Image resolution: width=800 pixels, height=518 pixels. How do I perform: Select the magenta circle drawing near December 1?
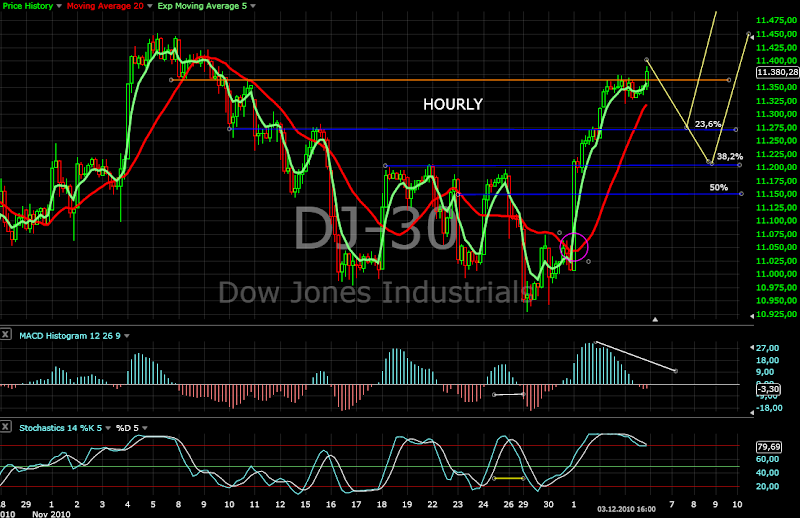point(574,247)
